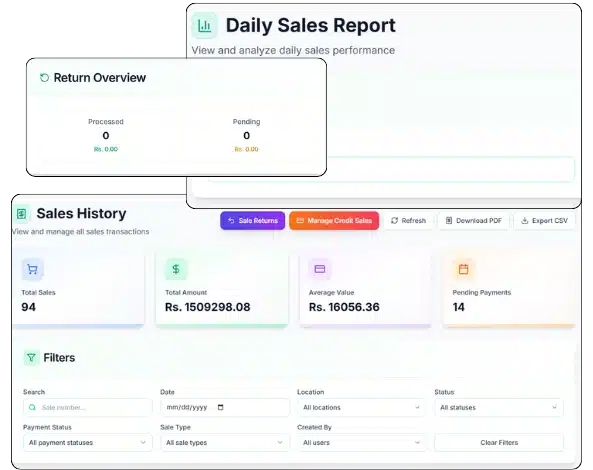
Task: Open the All statuses dropdown
Action: tap(499, 407)
